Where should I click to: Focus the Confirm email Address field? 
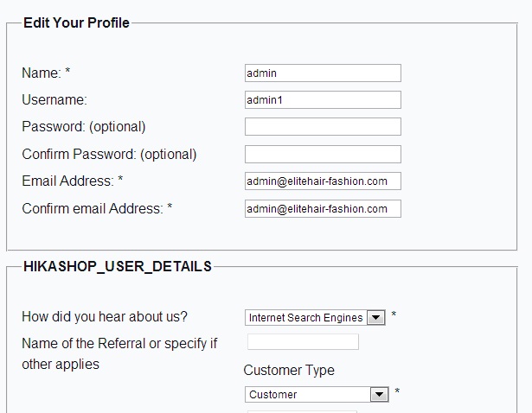click(x=323, y=209)
